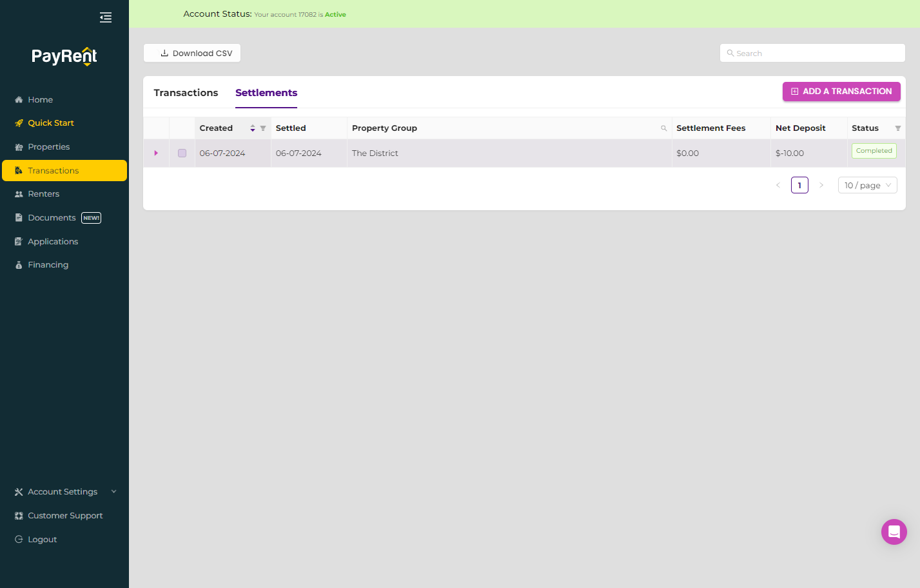Click ADD A TRANSACTION button
The image size is (920, 588).
coord(841,92)
